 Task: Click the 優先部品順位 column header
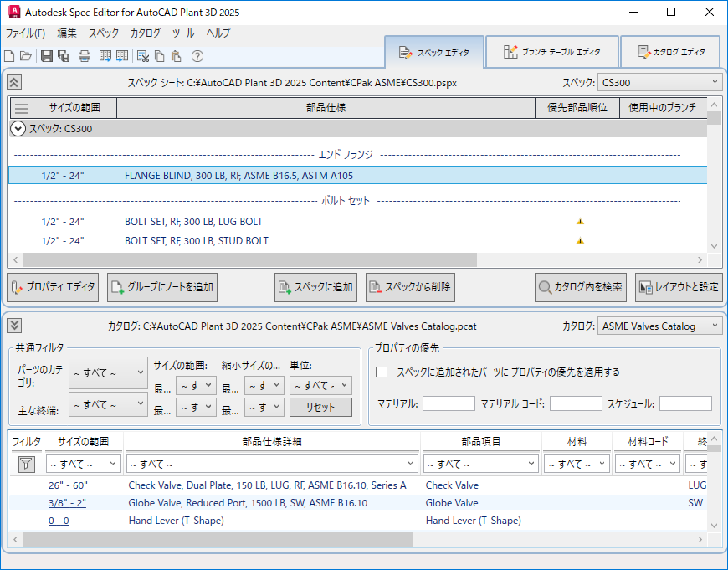[x=577, y=108]
